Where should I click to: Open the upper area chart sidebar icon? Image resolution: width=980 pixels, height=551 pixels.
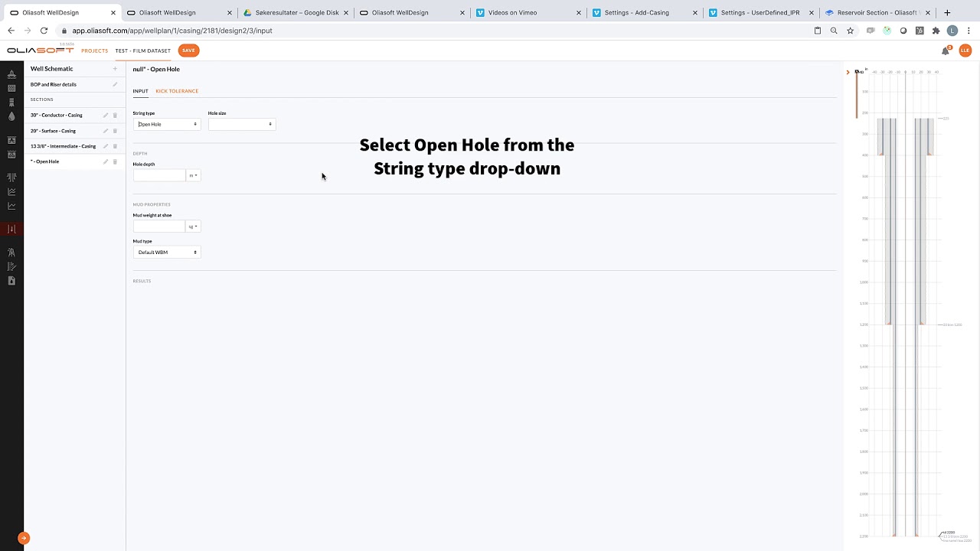pos(11,191)
